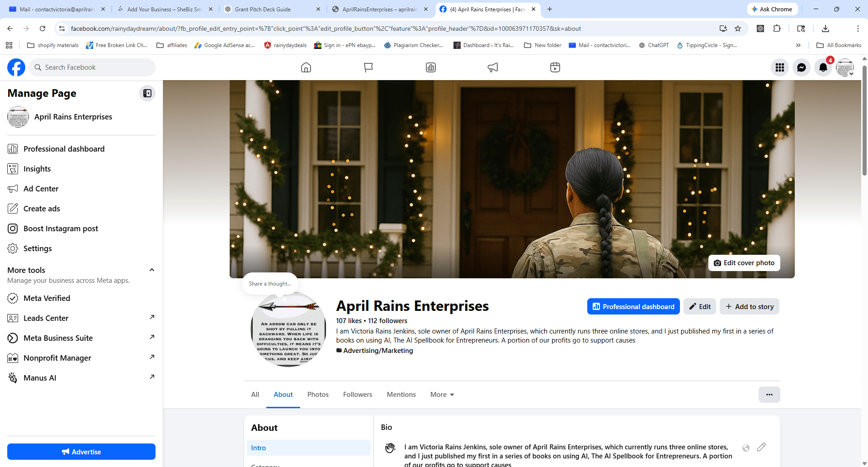This screenshot has width=868, height=467.
Task: Open the Ad Center megaphone icon in top bar
Action: tap(493, 67)
